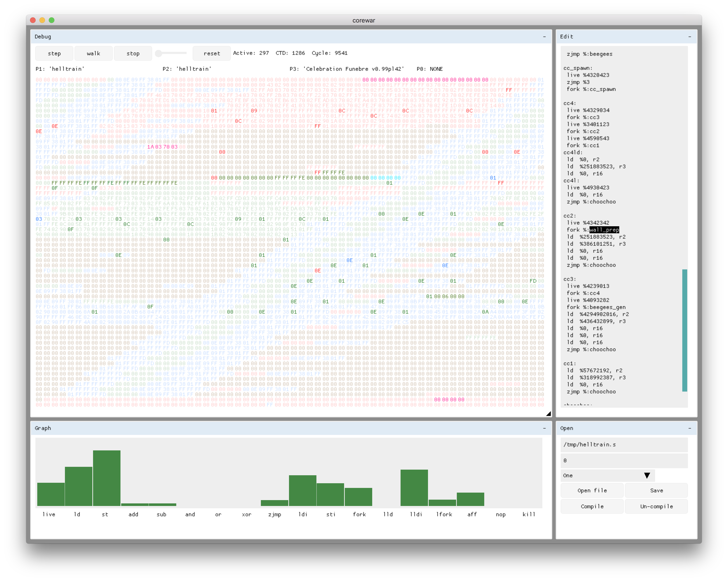Click the red close button of the corewar window
Screen dimensions: 728x581
[33, 20]
